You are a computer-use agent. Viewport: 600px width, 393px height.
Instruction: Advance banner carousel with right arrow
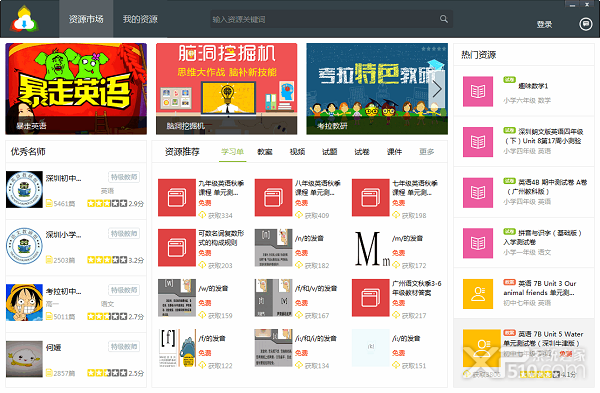[x=437, y=89]
